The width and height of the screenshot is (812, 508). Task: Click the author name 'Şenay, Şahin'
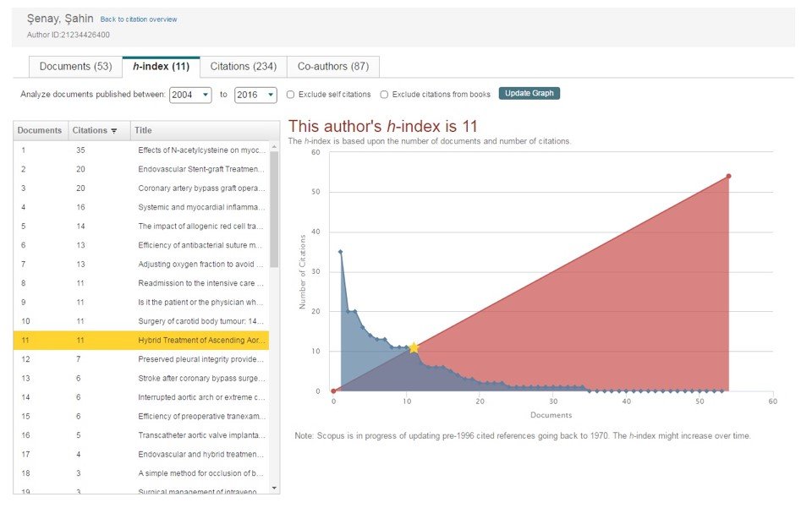coord(60,19)
